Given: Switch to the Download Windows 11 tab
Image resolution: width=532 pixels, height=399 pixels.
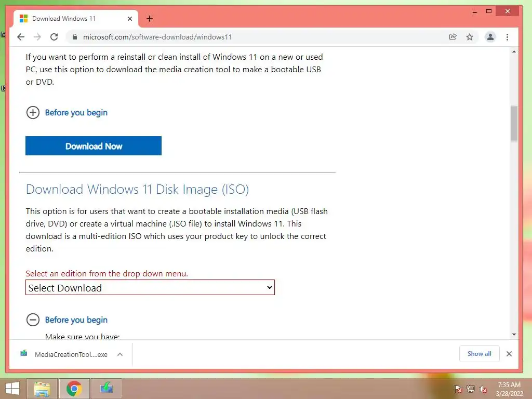Looking at the screenshot, I should click(76, 19).
